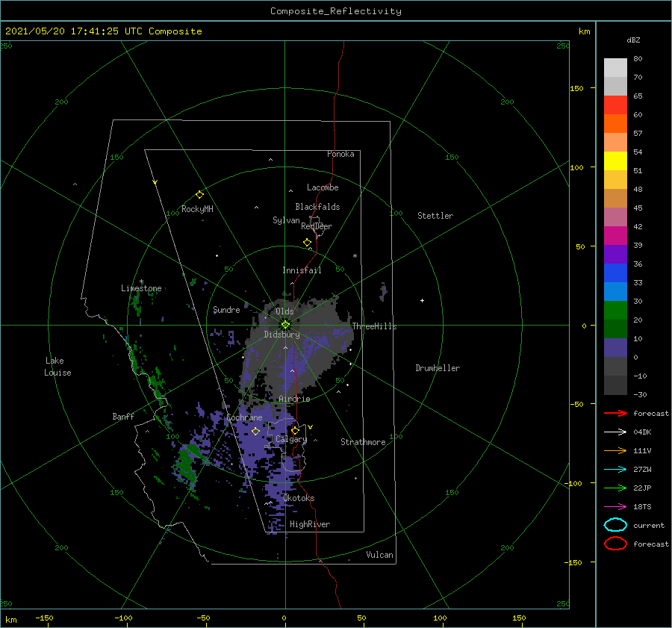The width and height of the screenshot is (672, 628).
Task: Click the red swatch in dBZ scale
Action: [615, 105]
